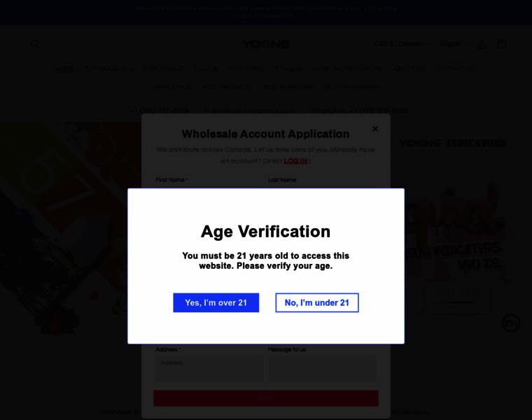Image resolution: width=532 pixels, height=420 pixels.
Task: Go to the HOME menu item
Action: coord(64,69)
